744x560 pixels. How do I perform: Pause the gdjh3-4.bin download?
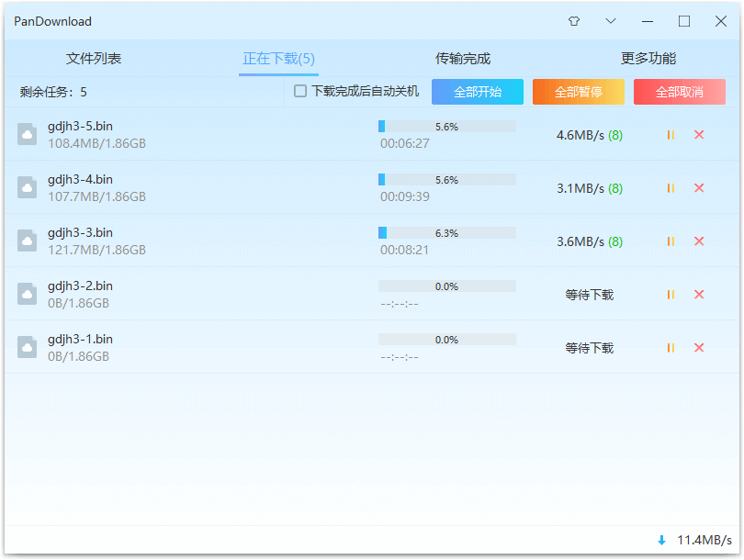(671, 188)
